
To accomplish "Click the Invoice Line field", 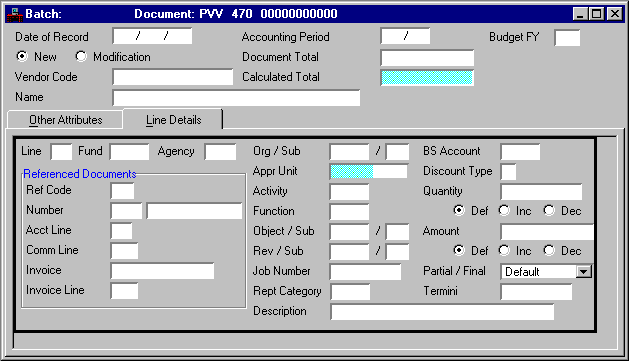I will click(124, 291).
